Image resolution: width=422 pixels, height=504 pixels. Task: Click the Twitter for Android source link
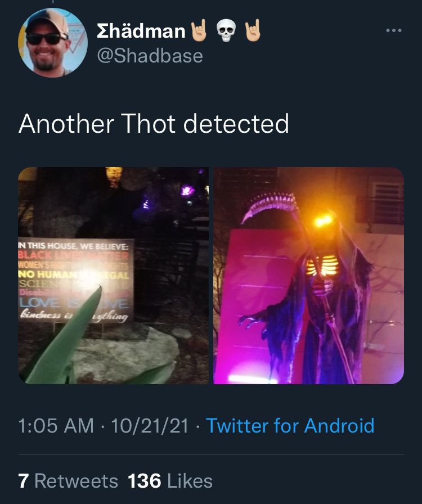[x=290, y=426]
